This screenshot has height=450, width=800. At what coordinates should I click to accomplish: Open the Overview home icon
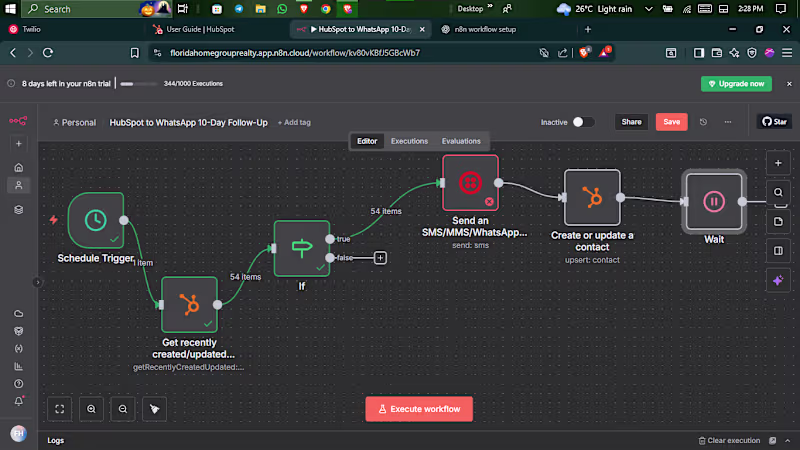[18, 167]
